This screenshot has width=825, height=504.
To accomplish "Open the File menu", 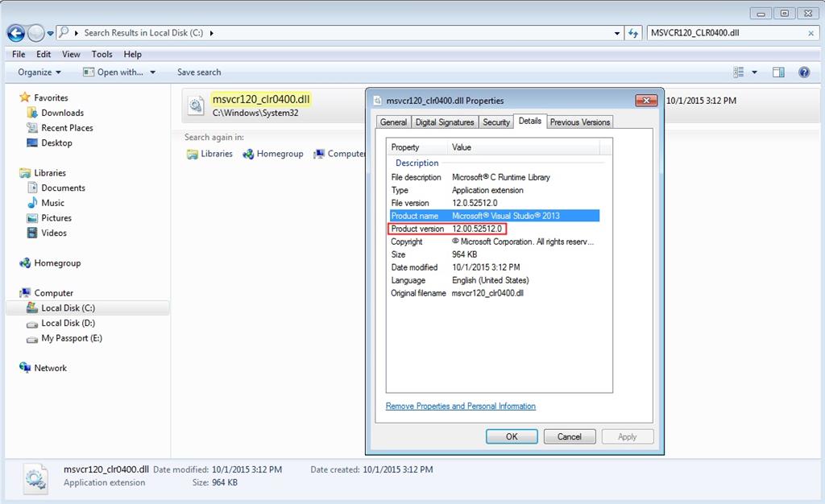I will click(x=19, y=54).
